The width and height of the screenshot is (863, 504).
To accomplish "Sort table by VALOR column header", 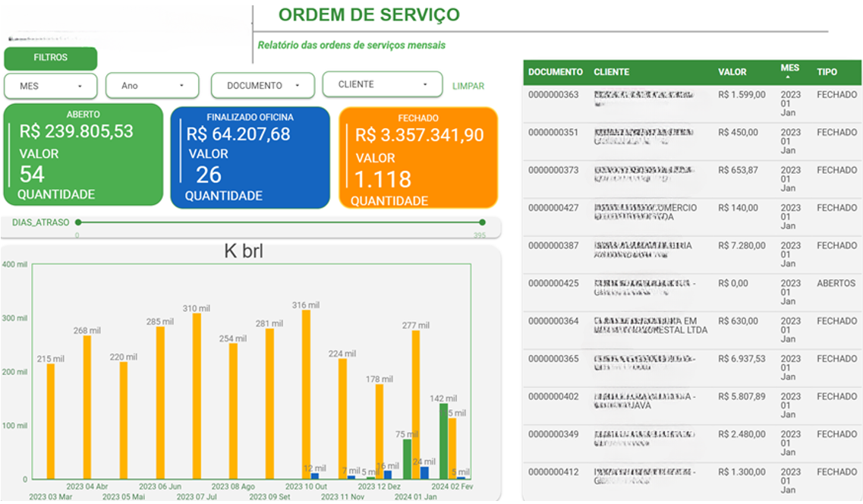I will [x=732, y=72].
